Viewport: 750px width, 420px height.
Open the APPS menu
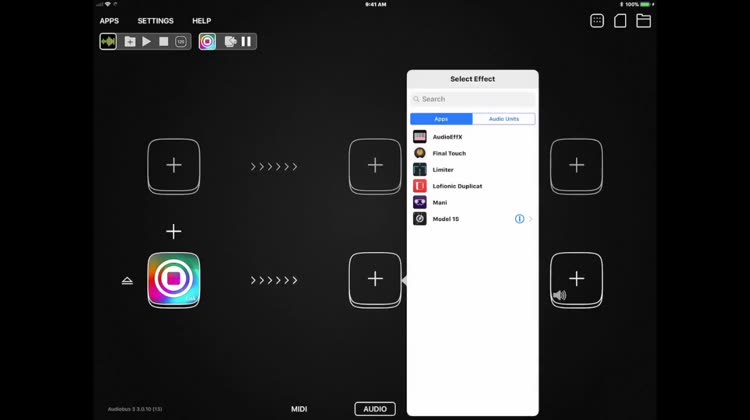click(109, 21)
